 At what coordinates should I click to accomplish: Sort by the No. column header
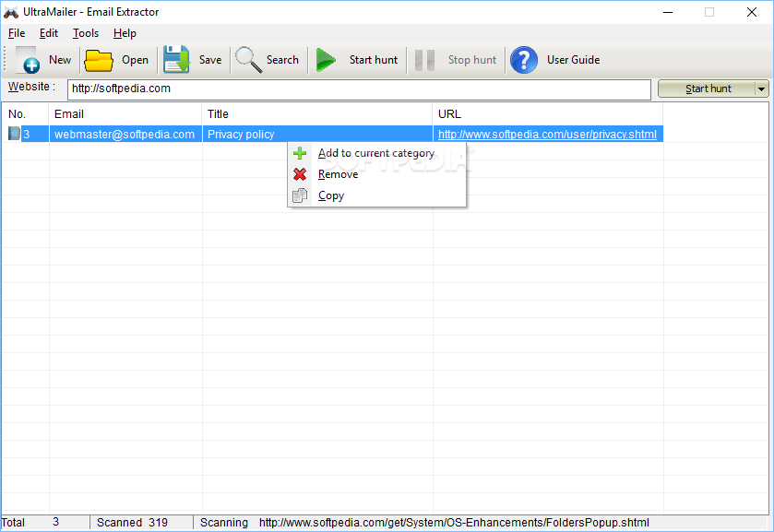point(25,114)
